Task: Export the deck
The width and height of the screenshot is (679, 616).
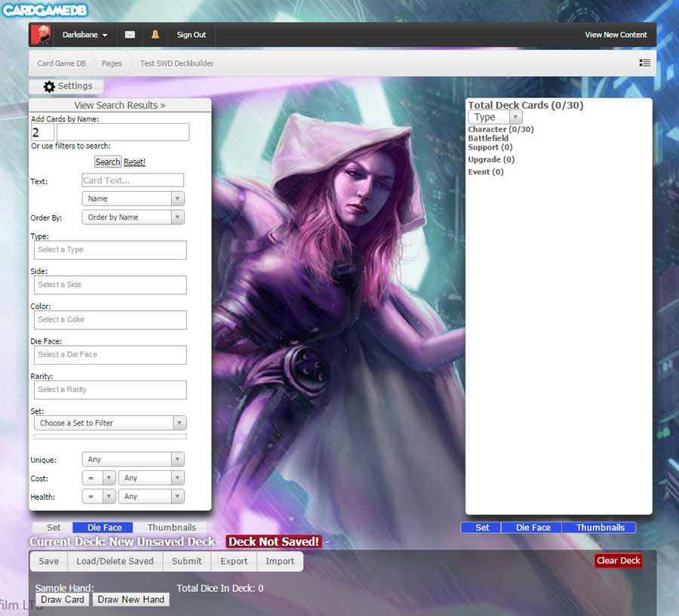Action: tap(234, 562)
